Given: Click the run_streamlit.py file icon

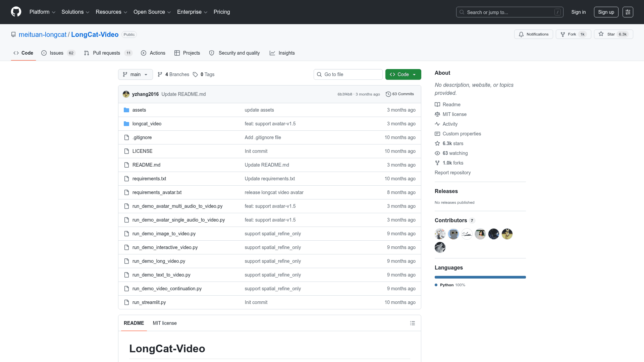Looking at the screenshot, I should (126, 302).
